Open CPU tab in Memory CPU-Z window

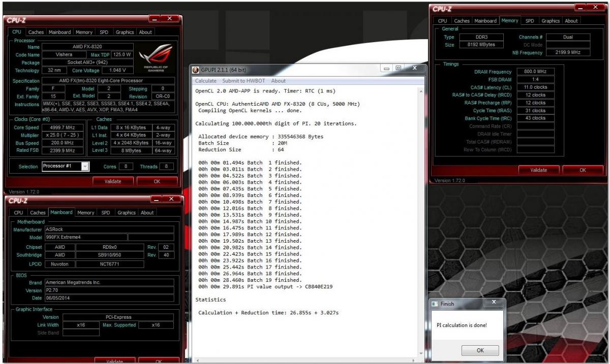click(442, 21)
